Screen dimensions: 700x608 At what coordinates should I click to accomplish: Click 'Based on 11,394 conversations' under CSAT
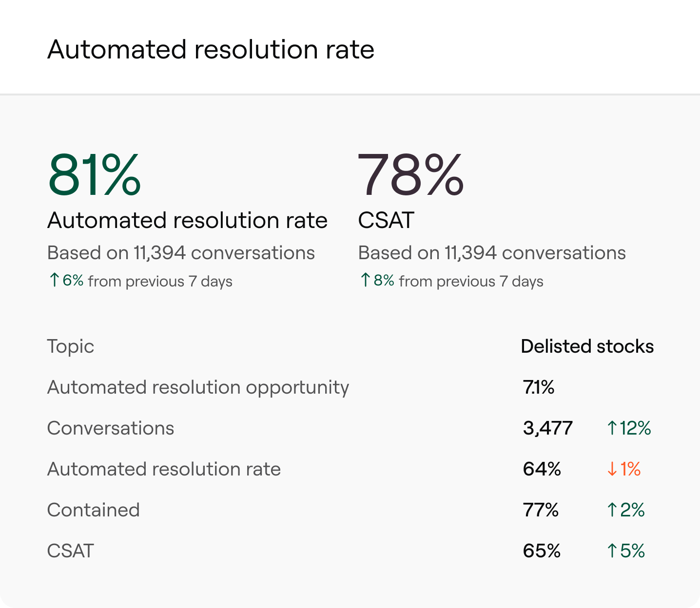point(491,253)
